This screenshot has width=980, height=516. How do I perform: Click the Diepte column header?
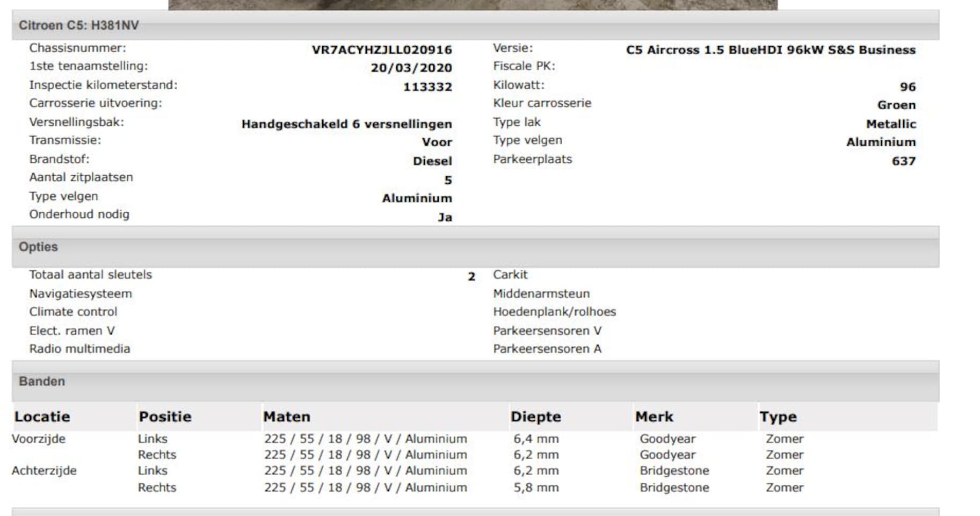pos(535,417)
